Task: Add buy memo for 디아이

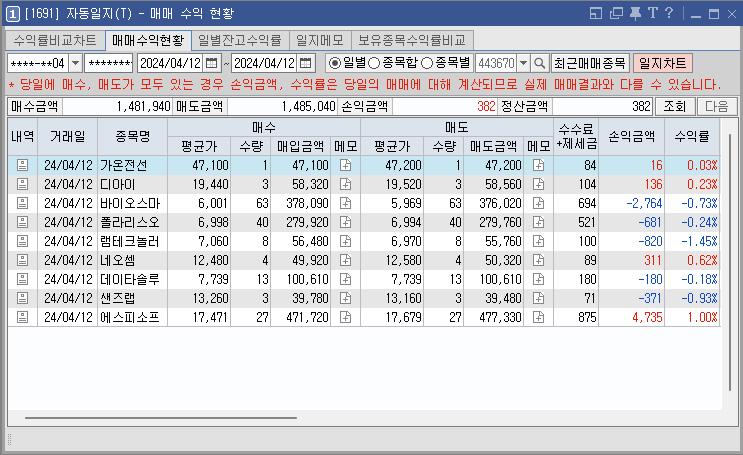Action: point(345,184)
